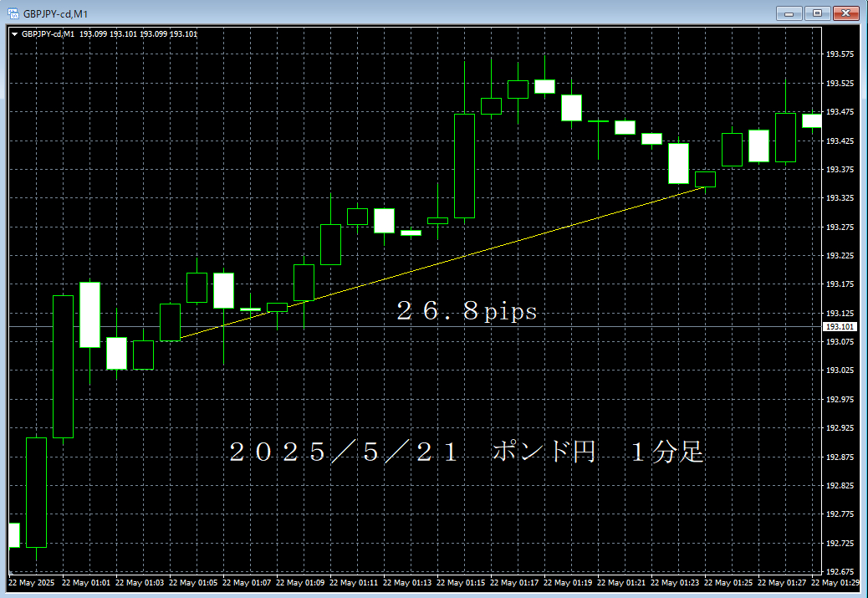
Task: Click the 193.375 price axis label
Action: pyautogui.click(x=840, y=170)
